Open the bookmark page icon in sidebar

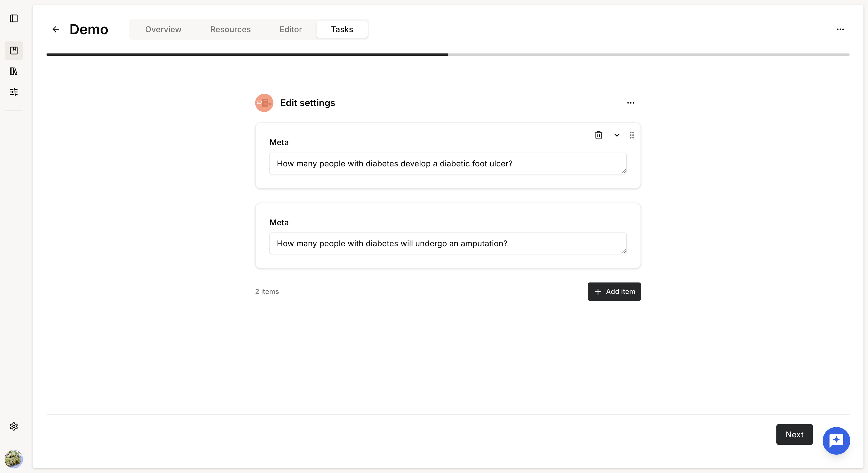[14, 51]
